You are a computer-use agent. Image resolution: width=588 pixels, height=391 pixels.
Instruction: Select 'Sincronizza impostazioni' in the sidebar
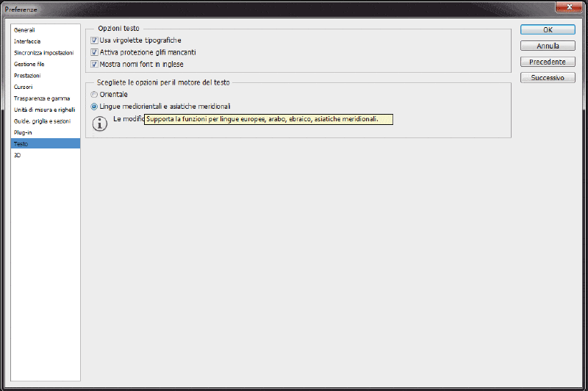[43, 53]
